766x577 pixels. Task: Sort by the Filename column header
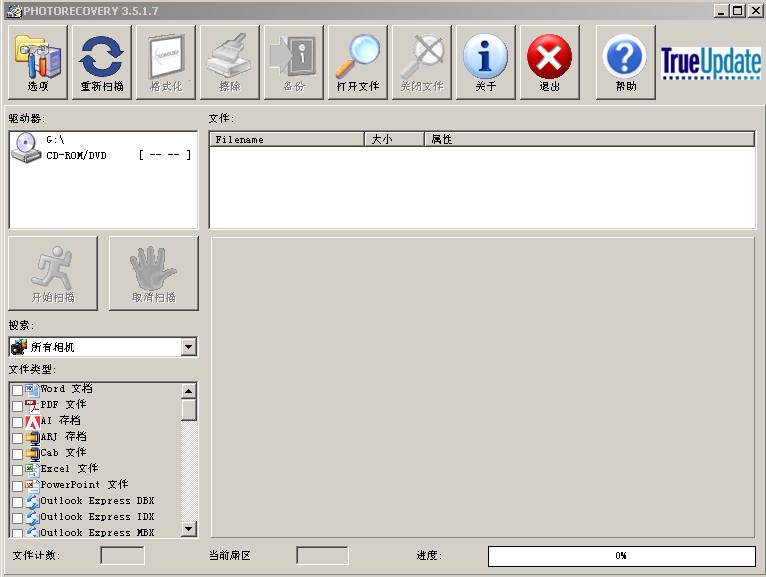tap(287, 140)
